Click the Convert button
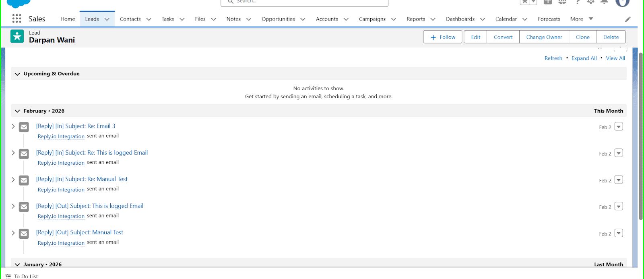644x279 pixels. point(503,37)
